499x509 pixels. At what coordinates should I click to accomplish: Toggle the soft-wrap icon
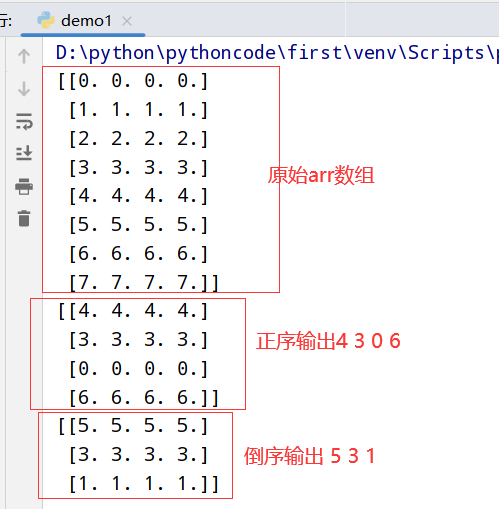24,121
